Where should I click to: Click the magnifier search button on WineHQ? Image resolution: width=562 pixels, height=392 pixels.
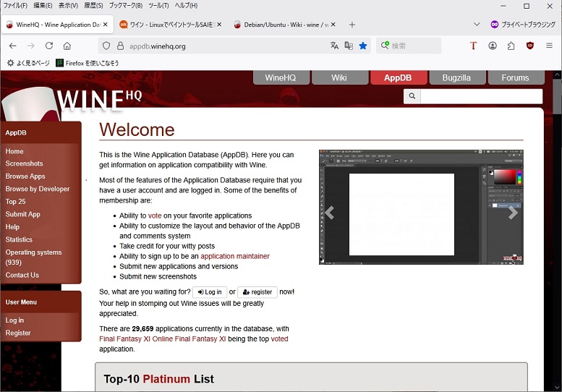click(x=412, y=96)
